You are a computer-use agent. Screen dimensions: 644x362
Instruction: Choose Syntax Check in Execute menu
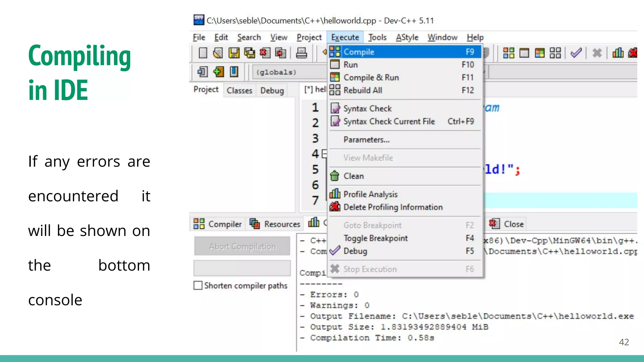[405, 108]
